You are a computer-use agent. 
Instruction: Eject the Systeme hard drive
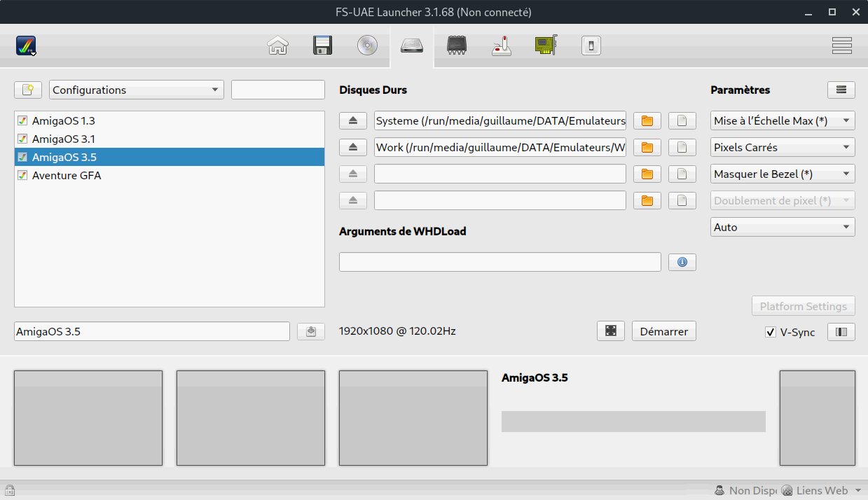point(353,120)
